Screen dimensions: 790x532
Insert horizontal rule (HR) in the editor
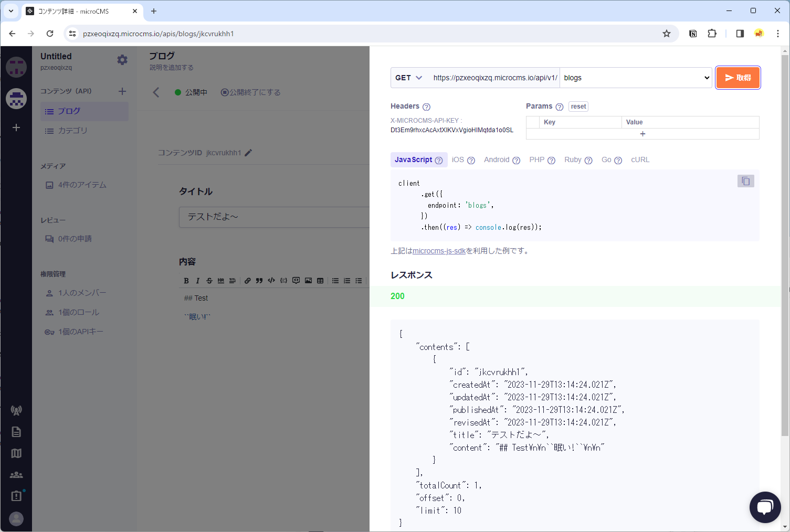221,281
